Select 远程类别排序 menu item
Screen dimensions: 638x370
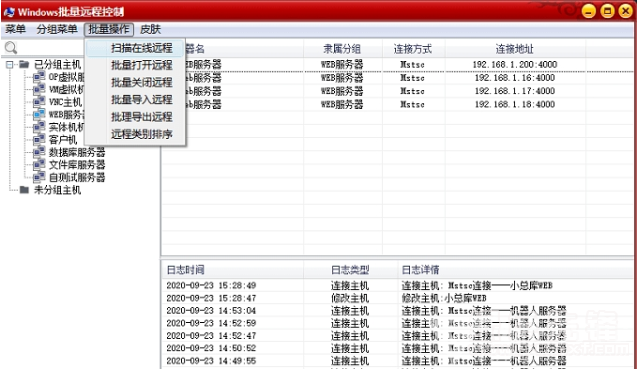[142, 134]
